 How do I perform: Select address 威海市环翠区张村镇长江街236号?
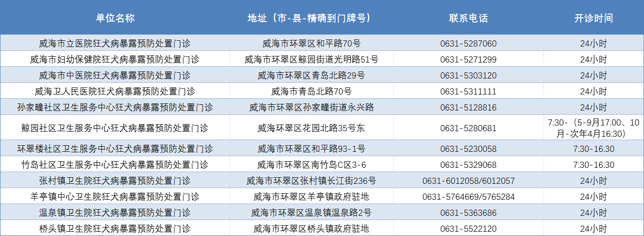click(311, 181)
